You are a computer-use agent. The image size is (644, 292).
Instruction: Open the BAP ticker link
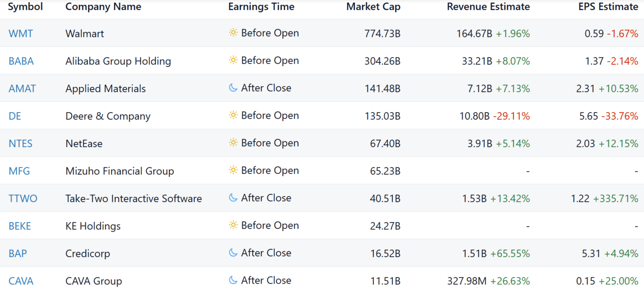(18, 253)
